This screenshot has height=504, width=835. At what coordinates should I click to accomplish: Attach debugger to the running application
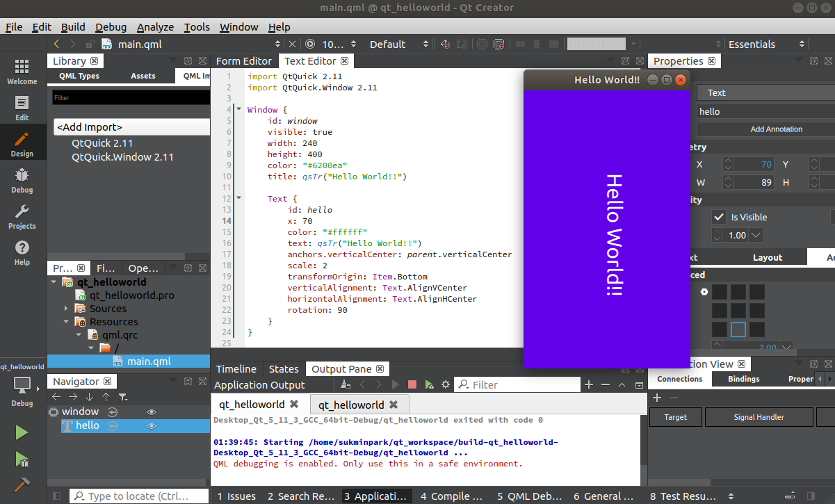(429, 384)
